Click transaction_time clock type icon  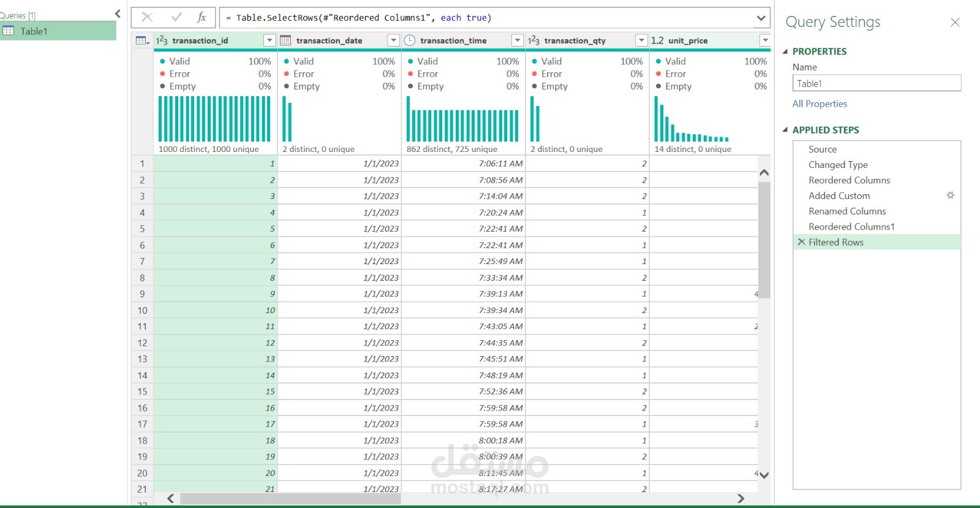[410, 40]
